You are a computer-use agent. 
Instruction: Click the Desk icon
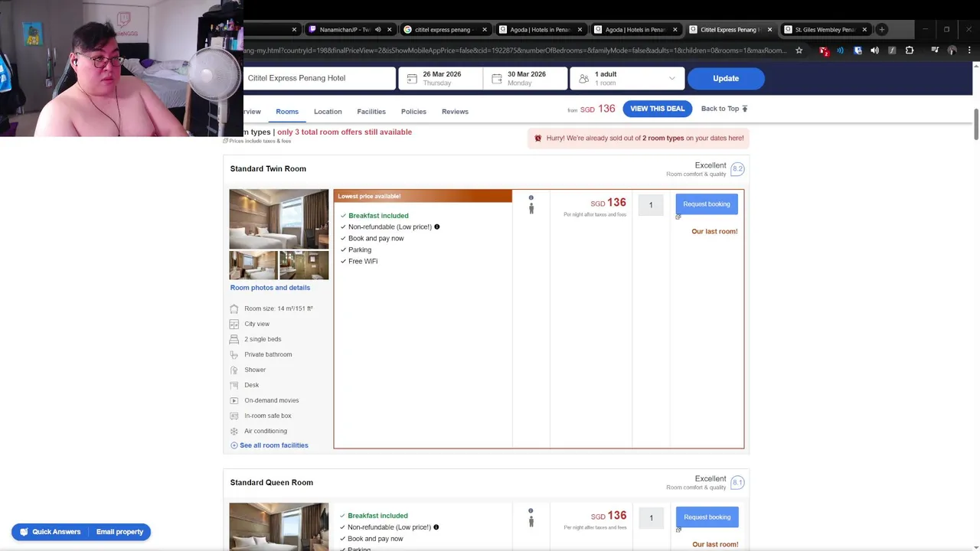tap(234, 385)
